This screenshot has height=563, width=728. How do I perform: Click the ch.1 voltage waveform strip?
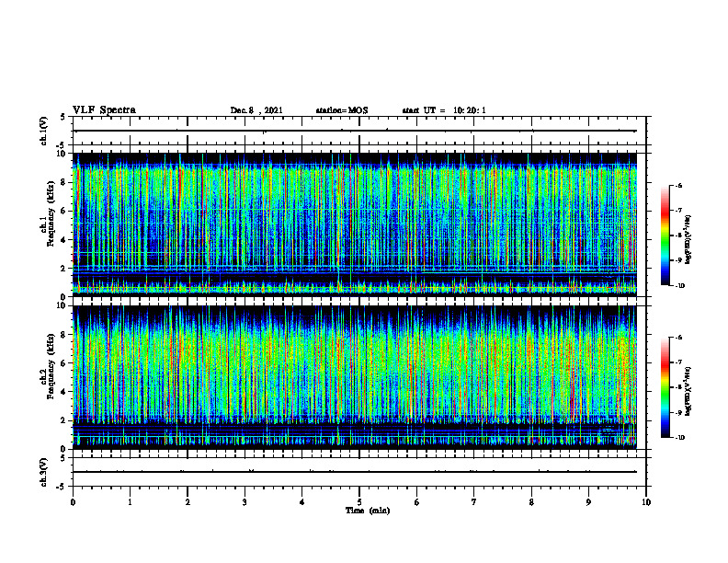coord(359,131)
